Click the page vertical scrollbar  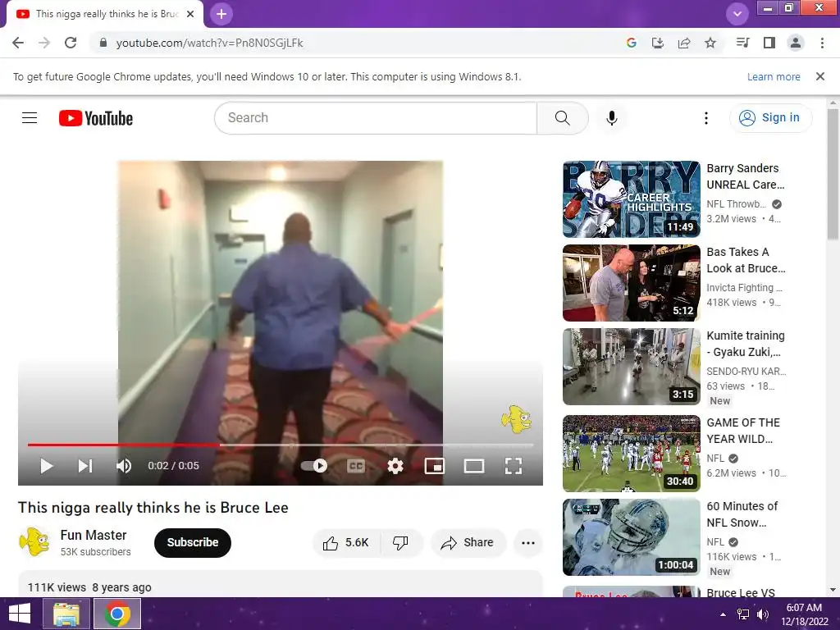pyautogui.click(x=833, y=174)
